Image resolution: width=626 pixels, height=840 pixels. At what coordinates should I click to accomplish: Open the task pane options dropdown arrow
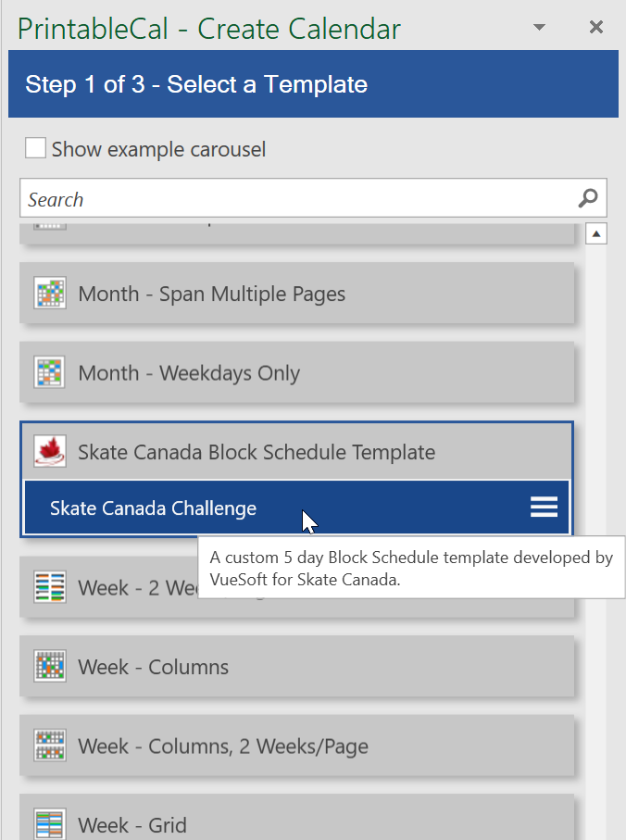point(540,28)
